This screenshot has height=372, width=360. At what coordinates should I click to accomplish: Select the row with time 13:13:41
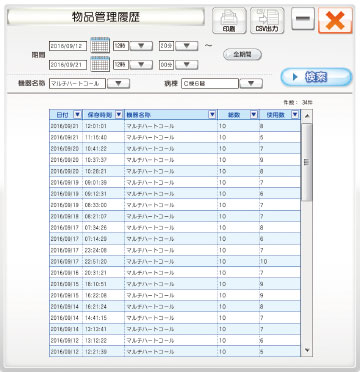[175, 329]
